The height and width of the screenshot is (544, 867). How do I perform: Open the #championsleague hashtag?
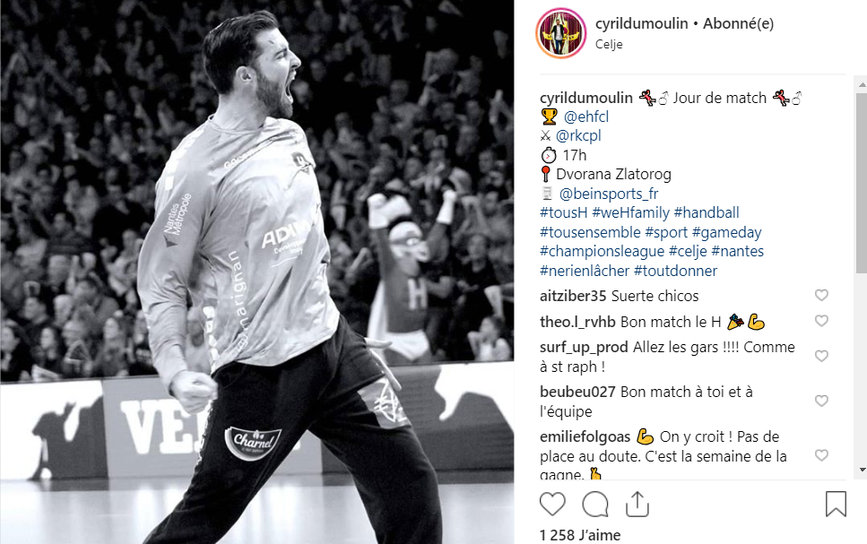[x=602, y=252]
